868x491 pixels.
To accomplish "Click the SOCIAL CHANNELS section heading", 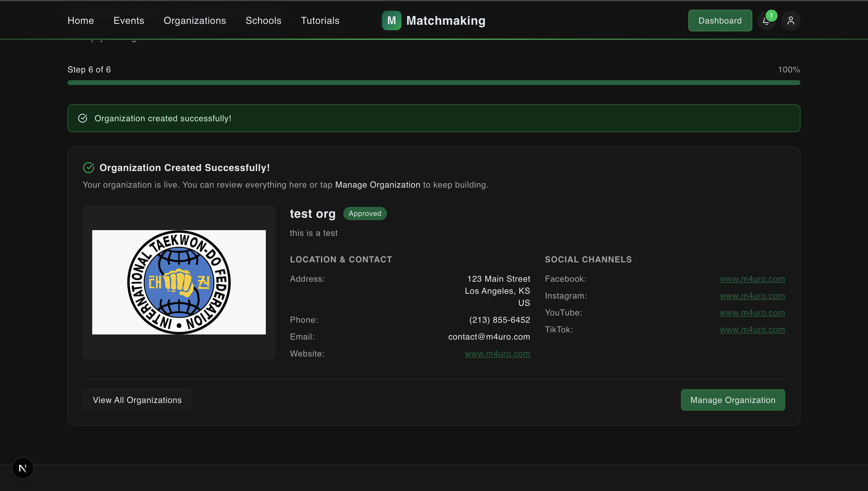I will click(x=588, y=259).
